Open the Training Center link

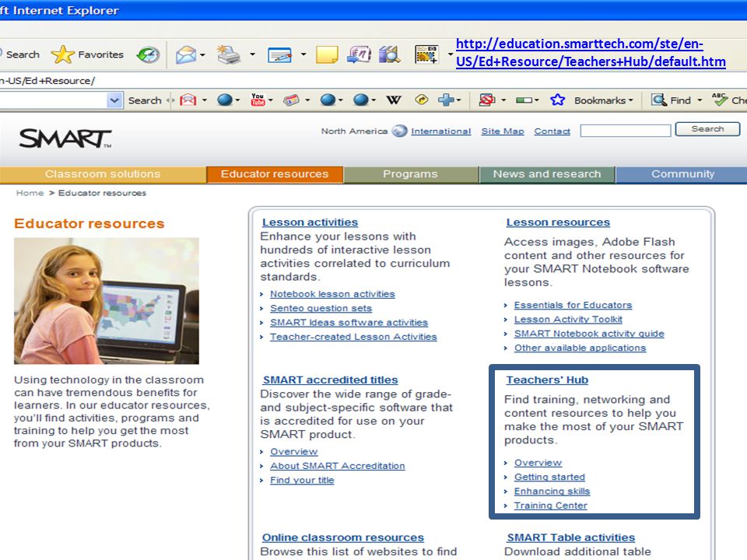[551, 506]
